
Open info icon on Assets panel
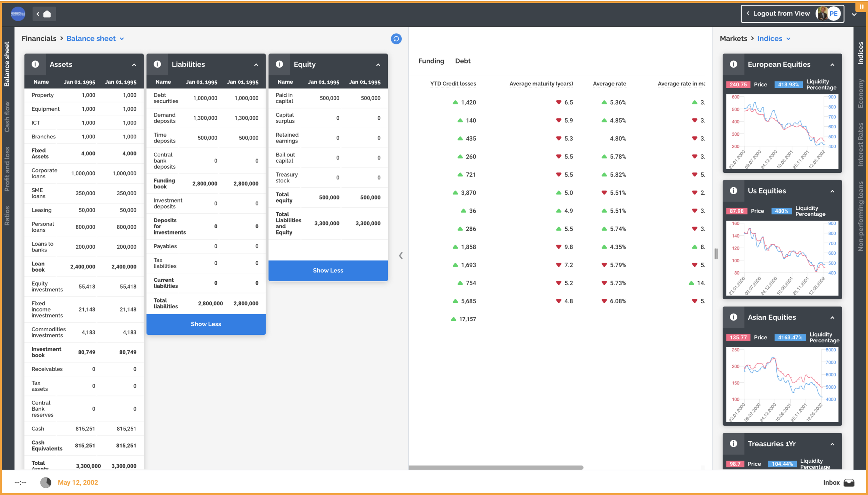pyautogui.click(x=35, y=64)
